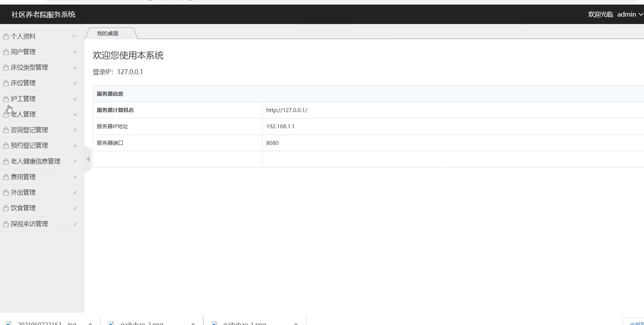Click the 服务器端口 cell

[178, 143]
